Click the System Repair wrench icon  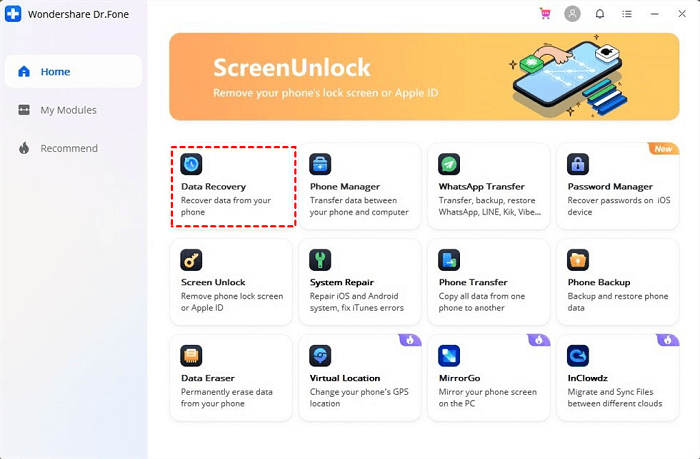coord(320,260)
